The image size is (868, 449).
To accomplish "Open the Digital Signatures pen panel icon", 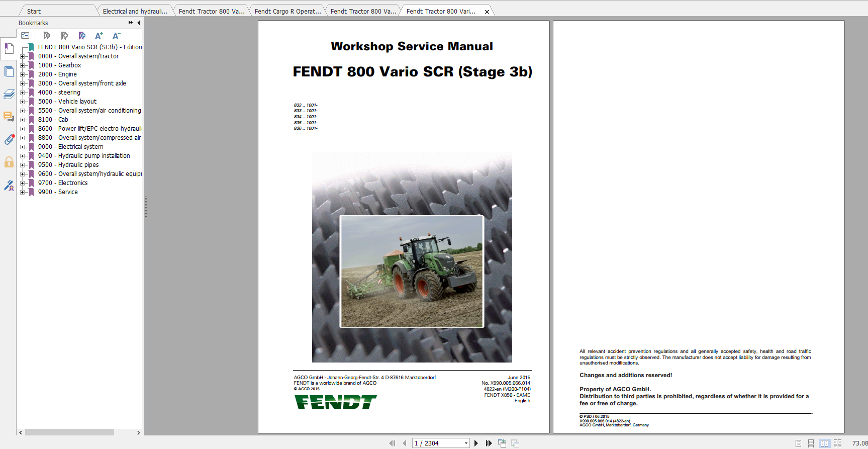I will click(x=9, y=186).
